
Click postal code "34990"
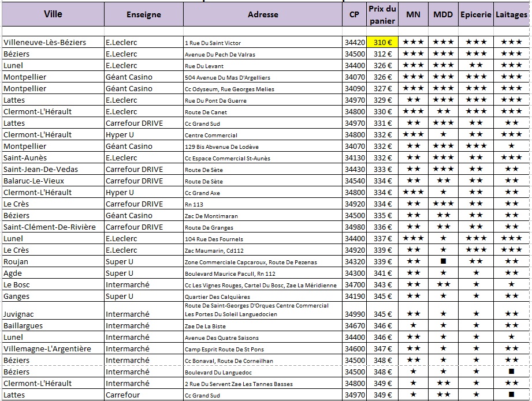click(x=354, y=310)
